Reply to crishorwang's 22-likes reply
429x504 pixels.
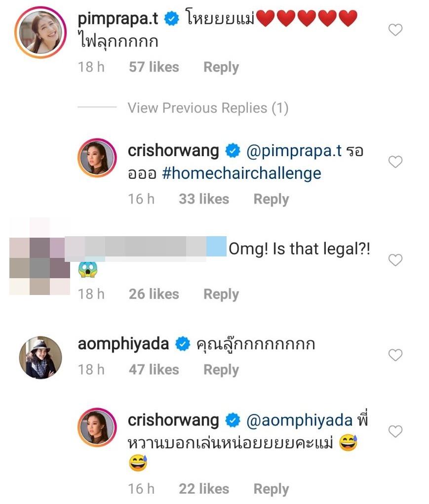tap(271, 489)
